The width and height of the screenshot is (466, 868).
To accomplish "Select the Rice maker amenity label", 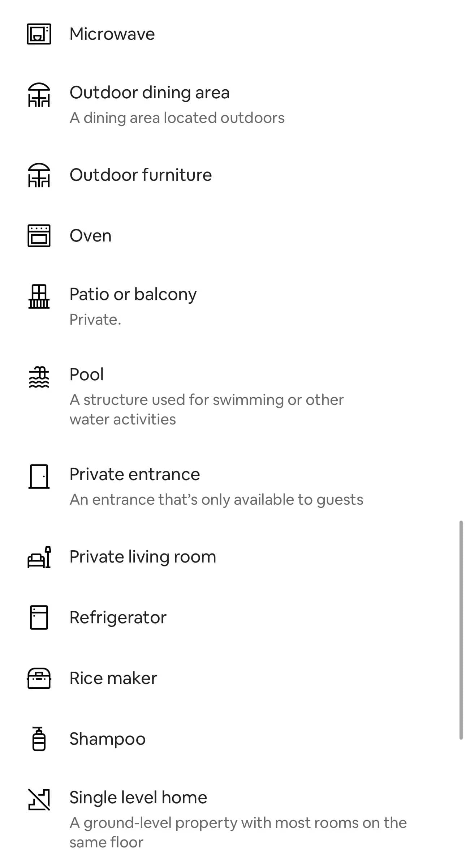I will 113,678.
